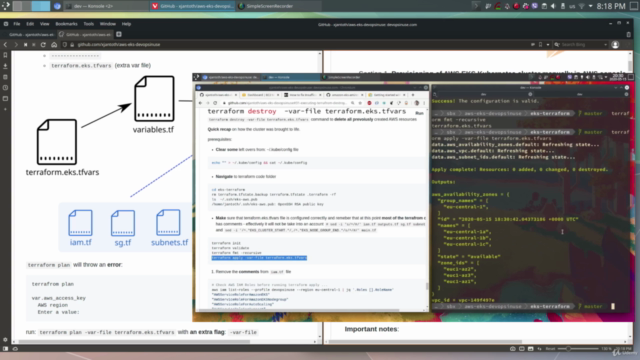Click the sync cloud status icon

point(15,349)
